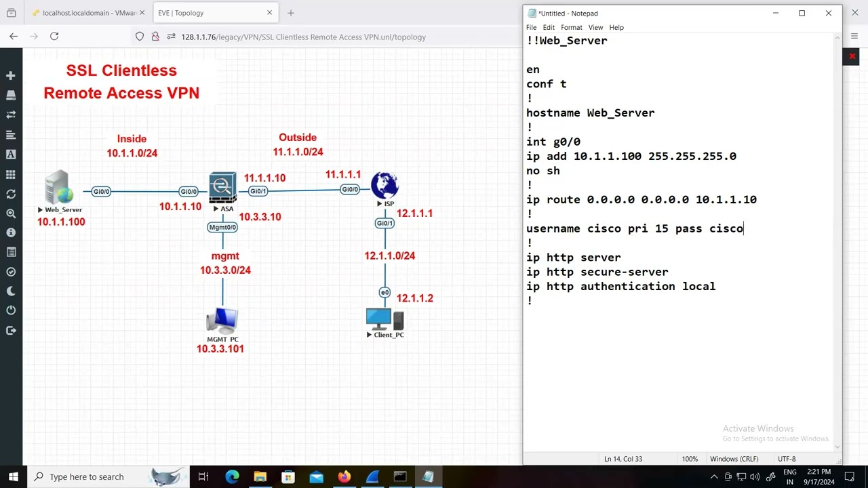Close the EVE | Topology tab

click(269, 13)
